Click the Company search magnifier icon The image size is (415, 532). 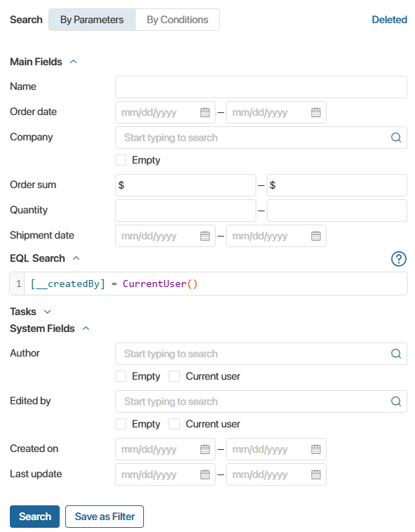click(396, 138)
